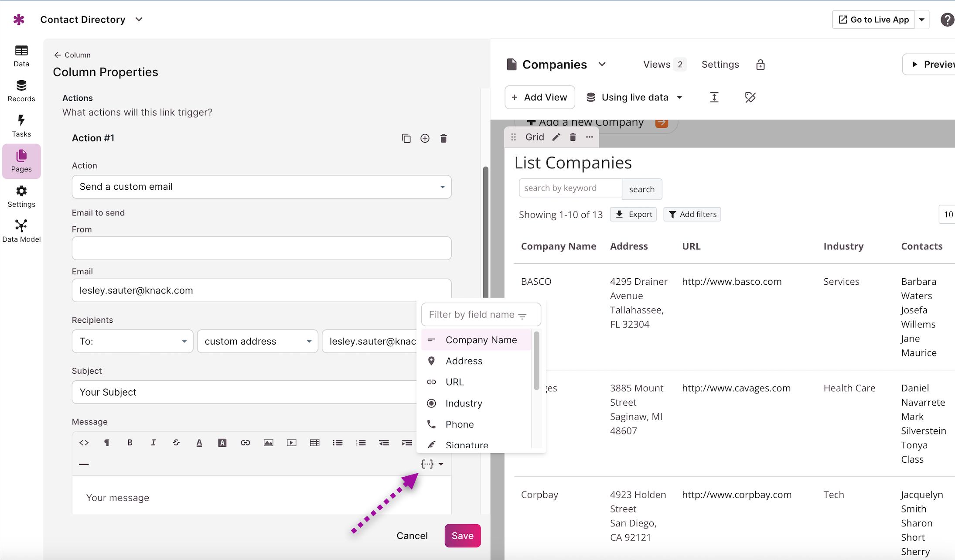Screen dimensions: 955x560
Task: Open the field variables braces dropdown
Action: coord(432,464)
